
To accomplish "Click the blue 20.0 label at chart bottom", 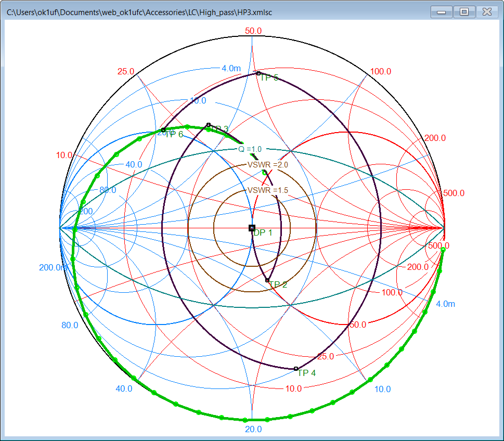I will pyautogui.click(x=253, y=430).
